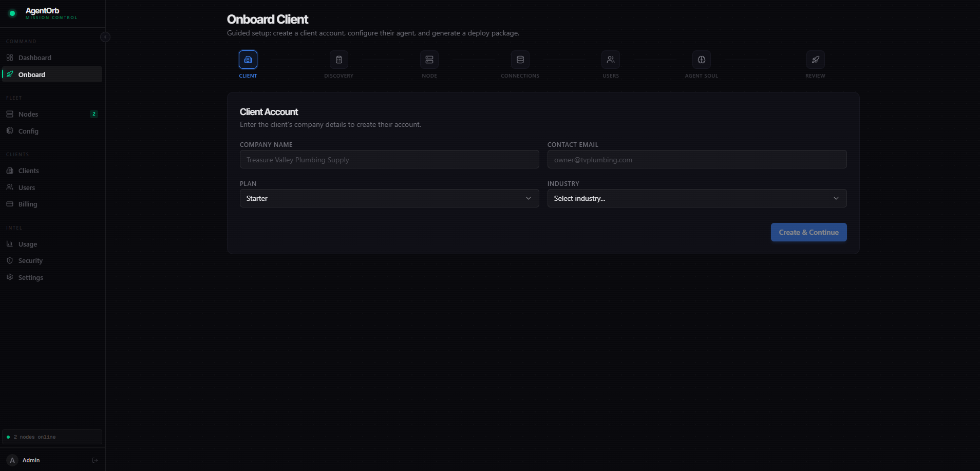
Task: Click the Clients building icon in sidebar
Action: pyautogui.click(x=10, y=171)
